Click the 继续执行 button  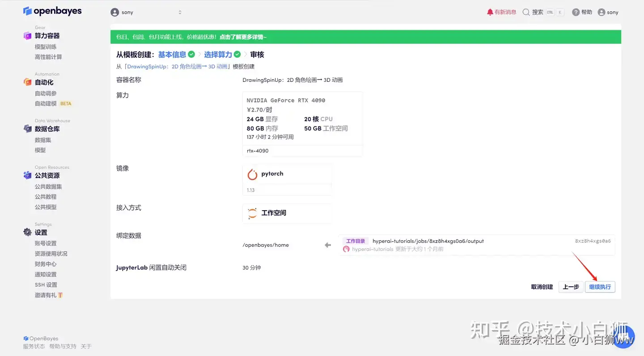[600, 287]
